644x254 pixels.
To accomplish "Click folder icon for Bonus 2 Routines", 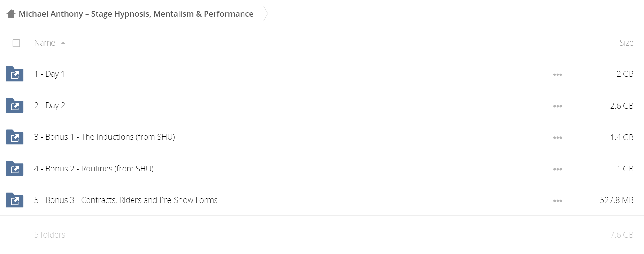I will 15,168.
